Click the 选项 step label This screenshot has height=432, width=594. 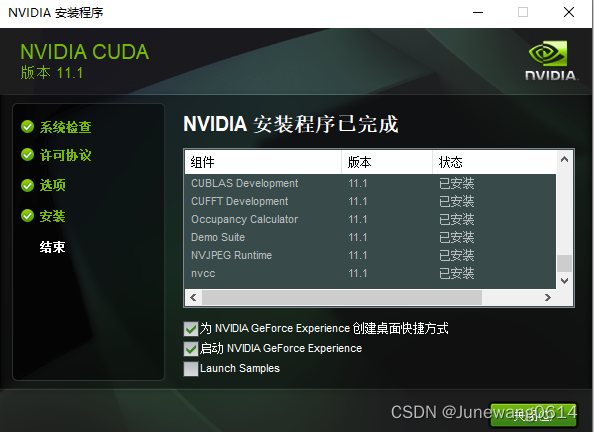pyautogui.click(x=53, y=185)
